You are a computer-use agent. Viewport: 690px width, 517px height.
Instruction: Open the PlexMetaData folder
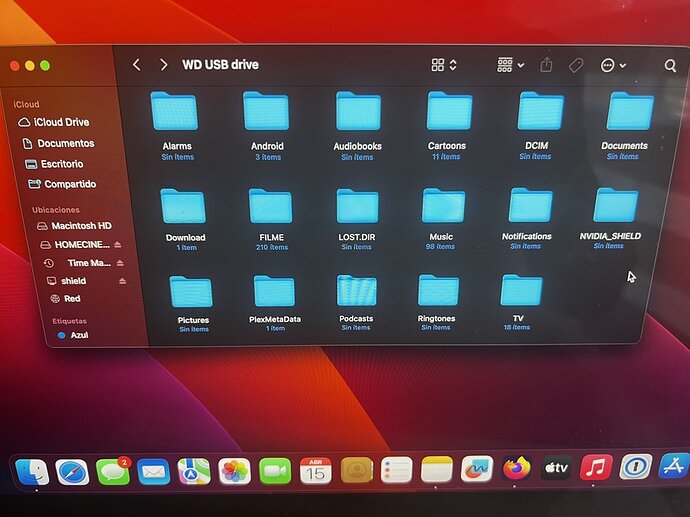pyautogui.click(x=274, y=291)
